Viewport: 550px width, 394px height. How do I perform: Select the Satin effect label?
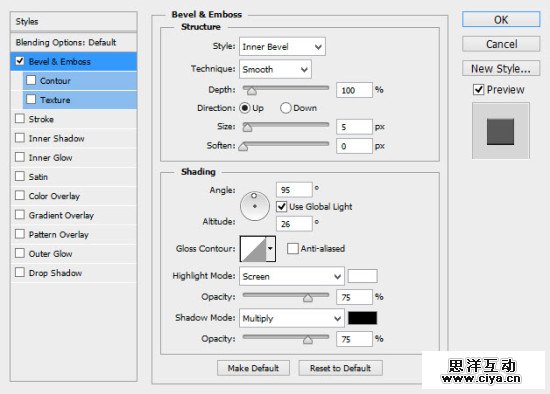click(x=38, y=177)
